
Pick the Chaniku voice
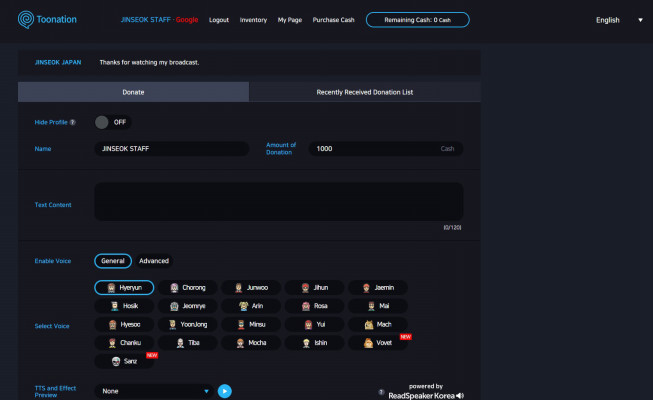coord(124,342)
